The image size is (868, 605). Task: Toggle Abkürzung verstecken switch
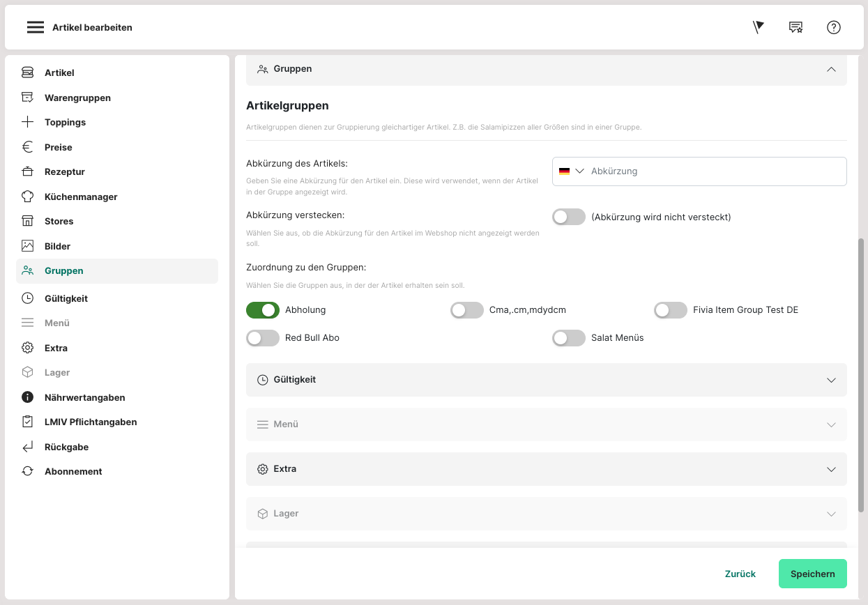(568, 217)
